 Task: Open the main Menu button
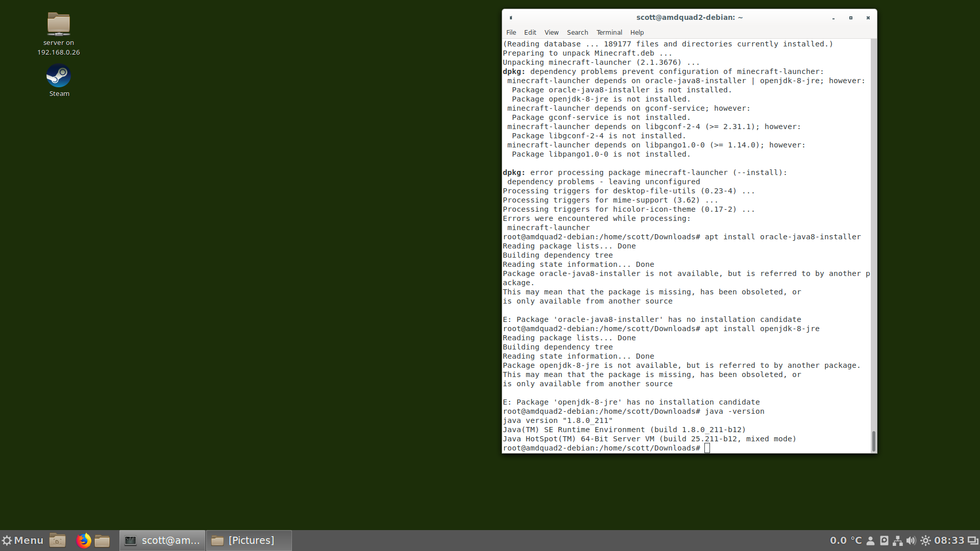[22, 540]
